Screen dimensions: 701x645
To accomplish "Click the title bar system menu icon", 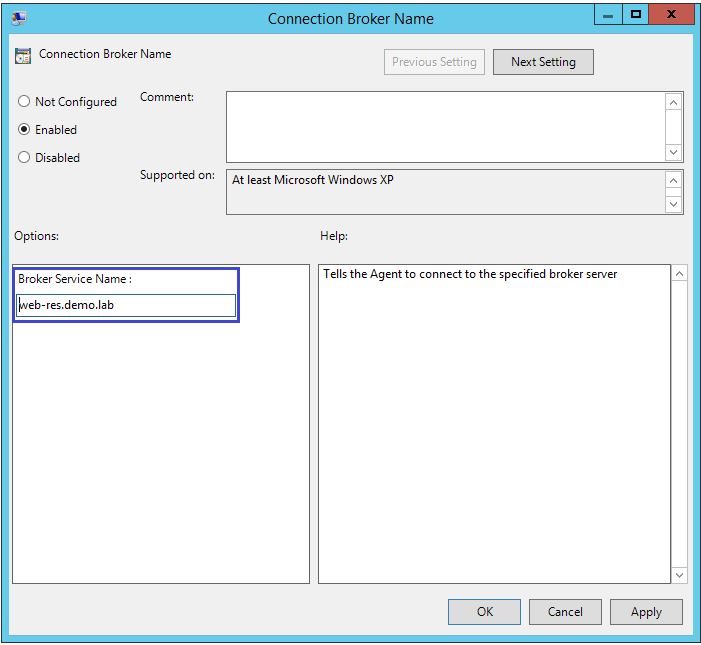I will (19, 18).
